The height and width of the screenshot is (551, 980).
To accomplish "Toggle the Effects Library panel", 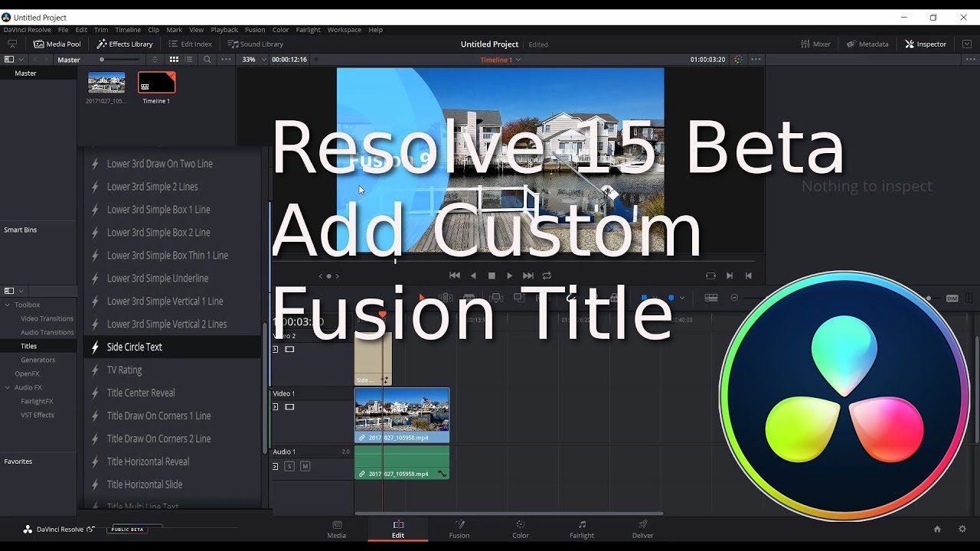I will pyautogui.click(x=125, y=44).
